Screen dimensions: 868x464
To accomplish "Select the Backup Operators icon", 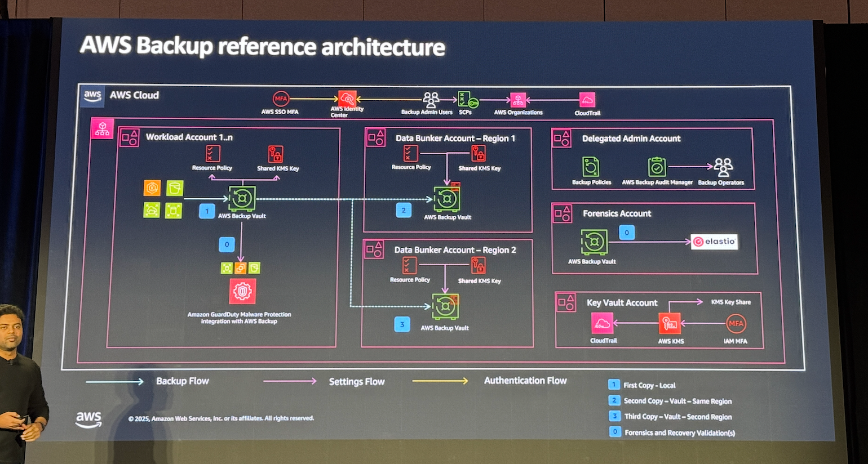I will pos(723,167).
